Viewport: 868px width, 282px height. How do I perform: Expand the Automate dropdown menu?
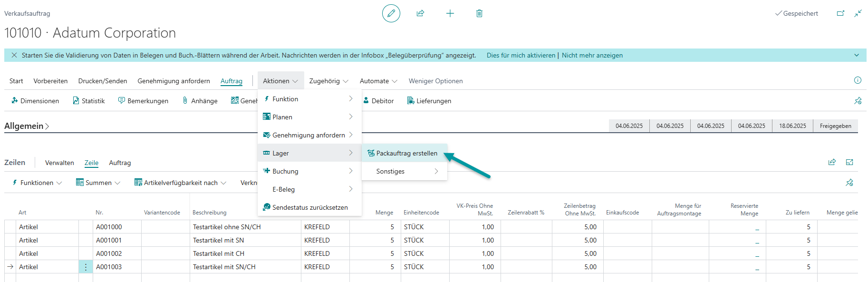[378, 81]
